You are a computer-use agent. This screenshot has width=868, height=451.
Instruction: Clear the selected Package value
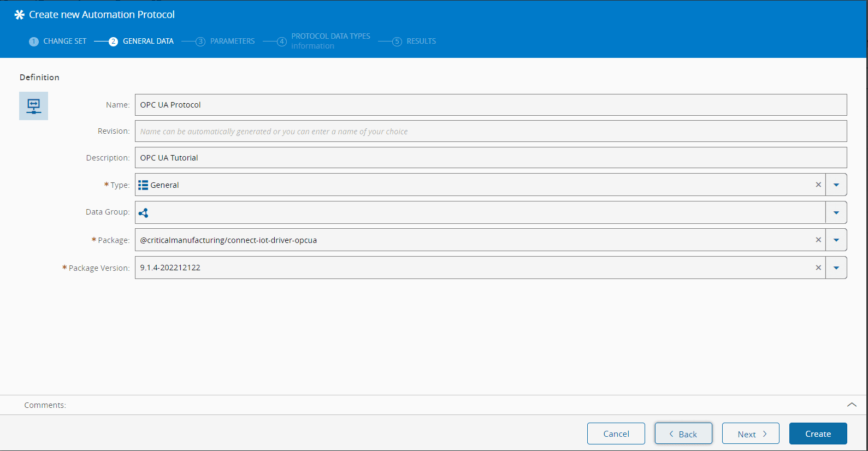coord(818,240)
